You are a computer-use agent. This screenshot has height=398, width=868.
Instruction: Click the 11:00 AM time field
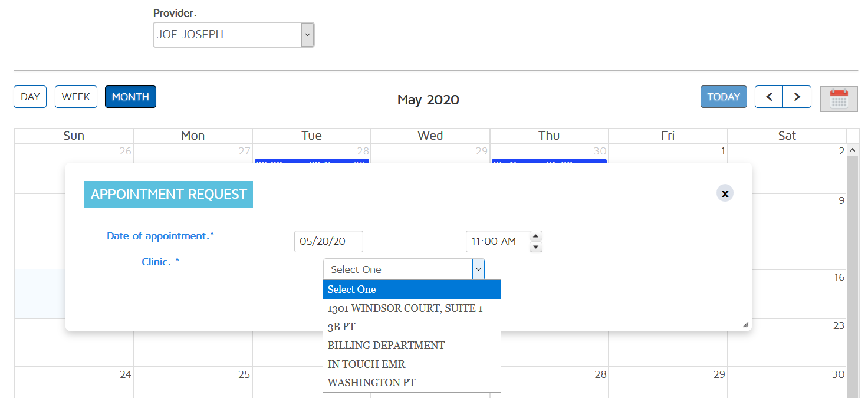pyautogui.click(x=497, y=242)
